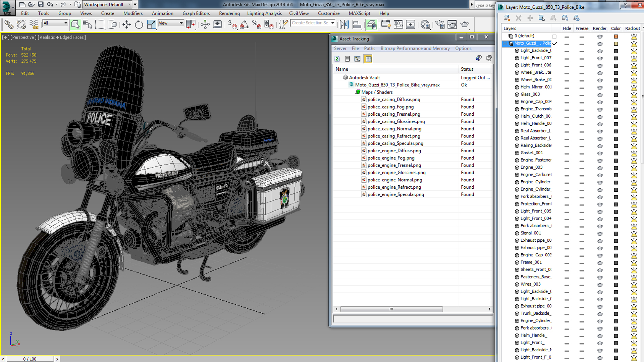
Task: Toggle Radiosity for Frame_001
Action: click(634, 263)
